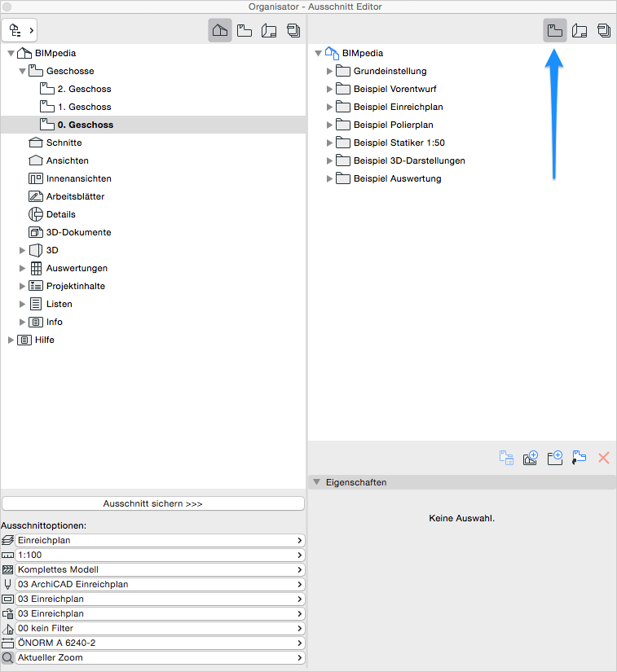Select the Beispiel Polierplan folder
The width and height of the screenshot is (617, 672).
pyautogui.click(x=393, y=125)
